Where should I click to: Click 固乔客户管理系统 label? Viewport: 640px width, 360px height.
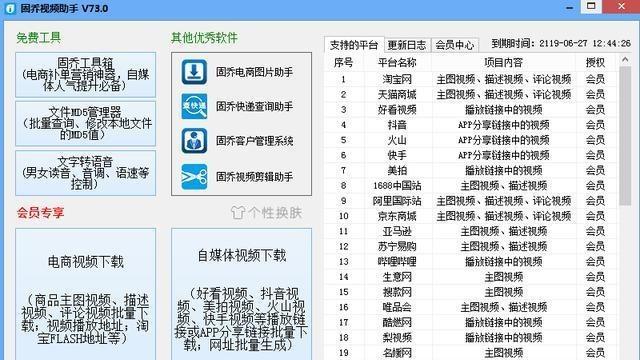pyautogui.click(x=254, y=141)
